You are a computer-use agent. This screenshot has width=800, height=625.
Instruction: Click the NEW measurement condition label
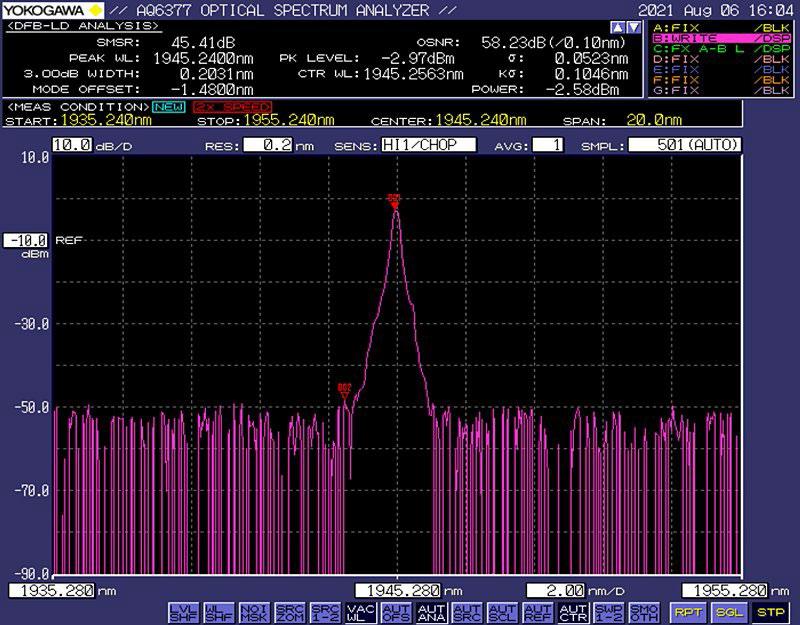coord(169,106)
